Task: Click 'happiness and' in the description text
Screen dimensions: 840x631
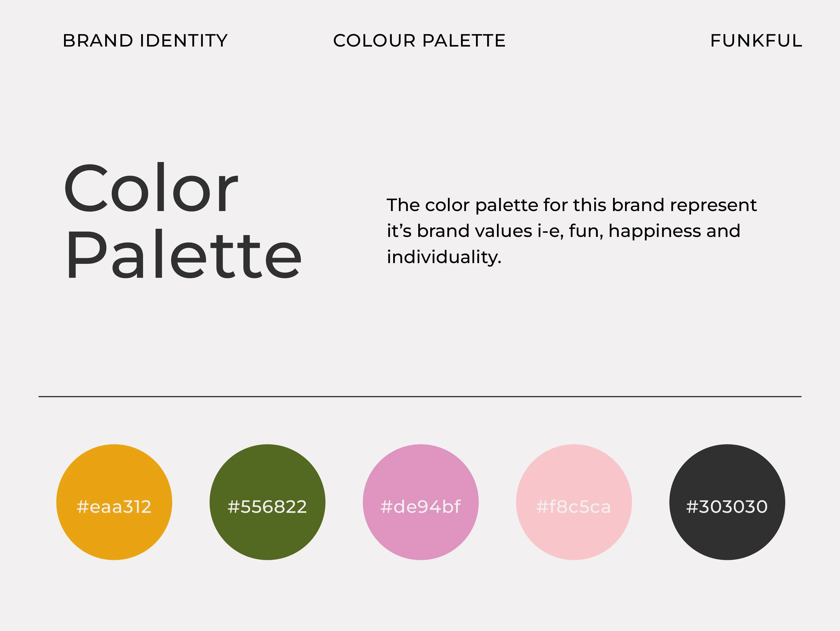Action: (x=674, y=231)
